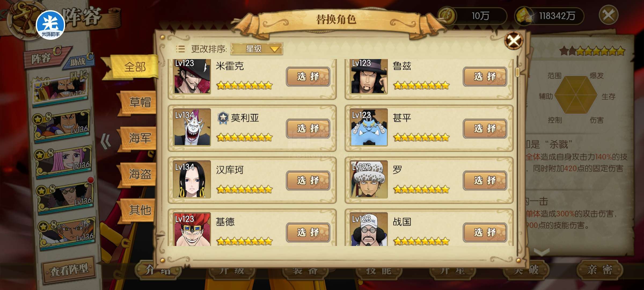Close the 替换角色 dialog with X

[x=513, y=41]
